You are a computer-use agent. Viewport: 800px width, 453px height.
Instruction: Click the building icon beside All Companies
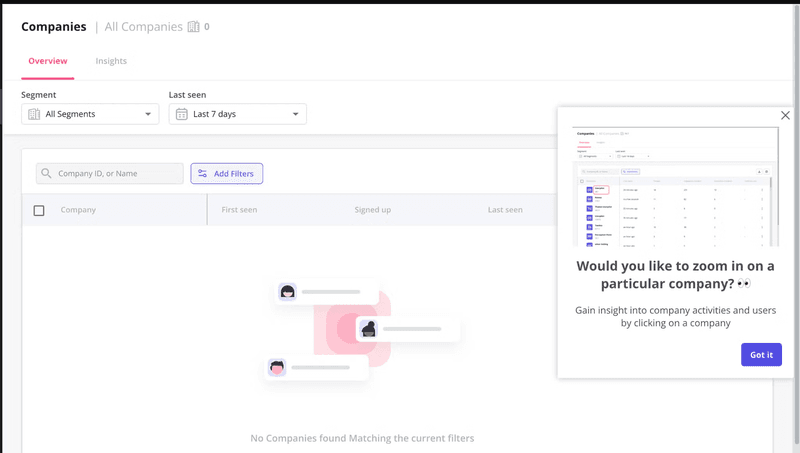[193, 27]
